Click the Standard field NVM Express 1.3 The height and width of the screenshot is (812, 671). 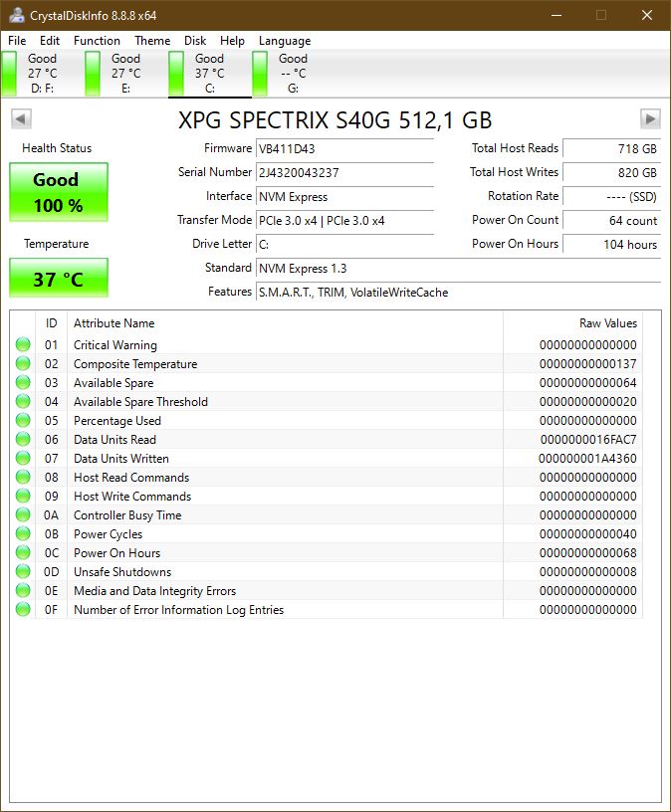pos(458,269)
